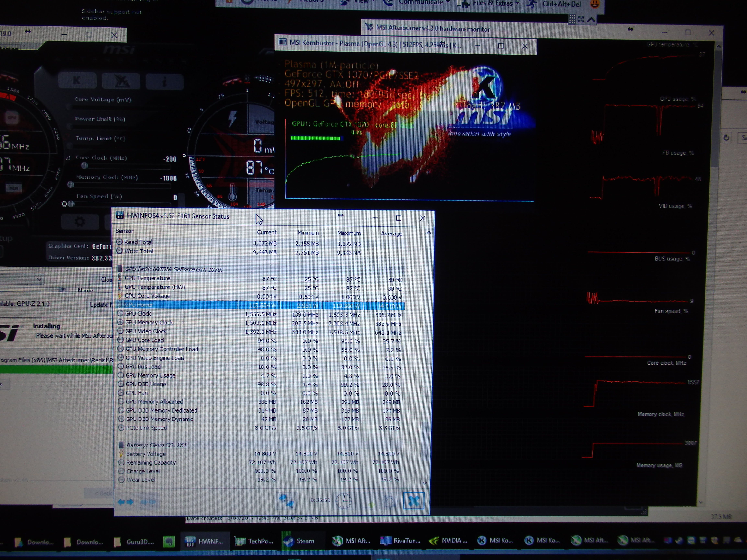
Task: Select the Read Total row
Action: 260,243
